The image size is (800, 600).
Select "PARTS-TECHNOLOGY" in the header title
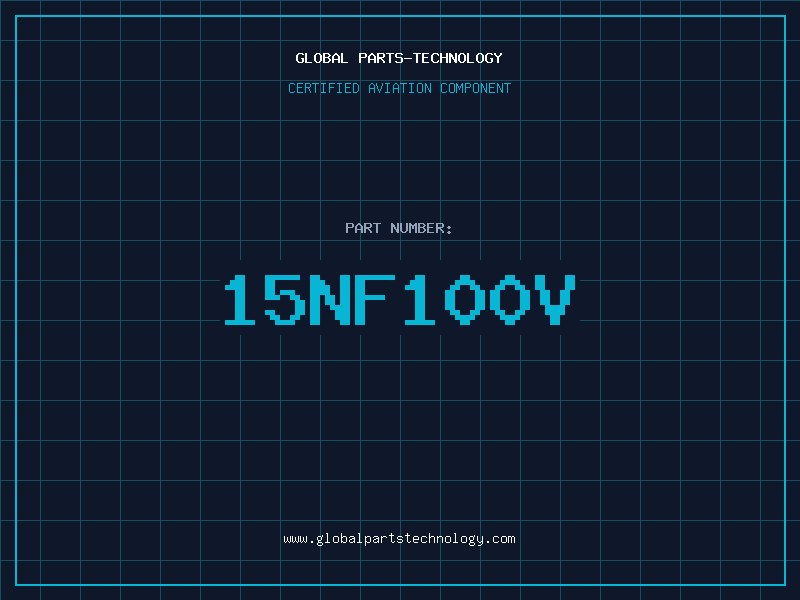tap(430, 58)
